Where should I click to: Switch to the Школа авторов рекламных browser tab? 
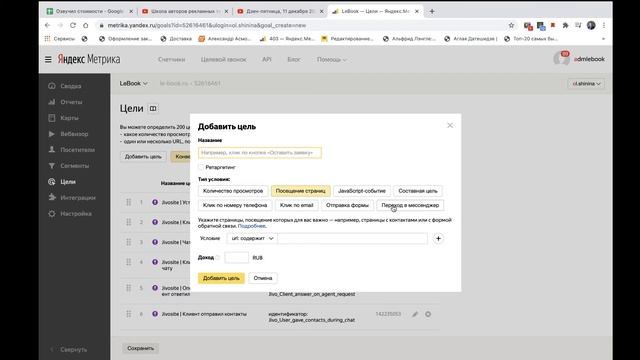click(x=184, y=11)
